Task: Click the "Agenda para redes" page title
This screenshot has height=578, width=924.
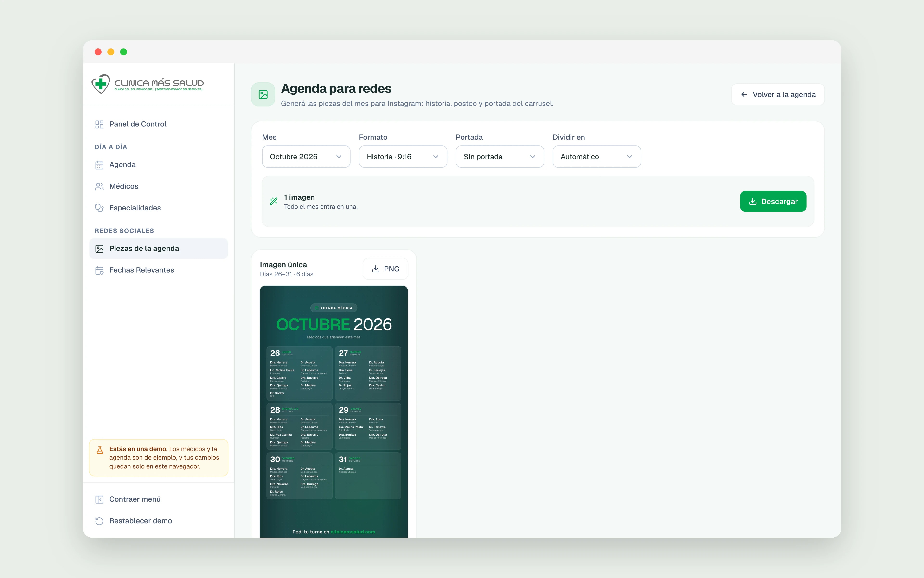Action: 336,89
